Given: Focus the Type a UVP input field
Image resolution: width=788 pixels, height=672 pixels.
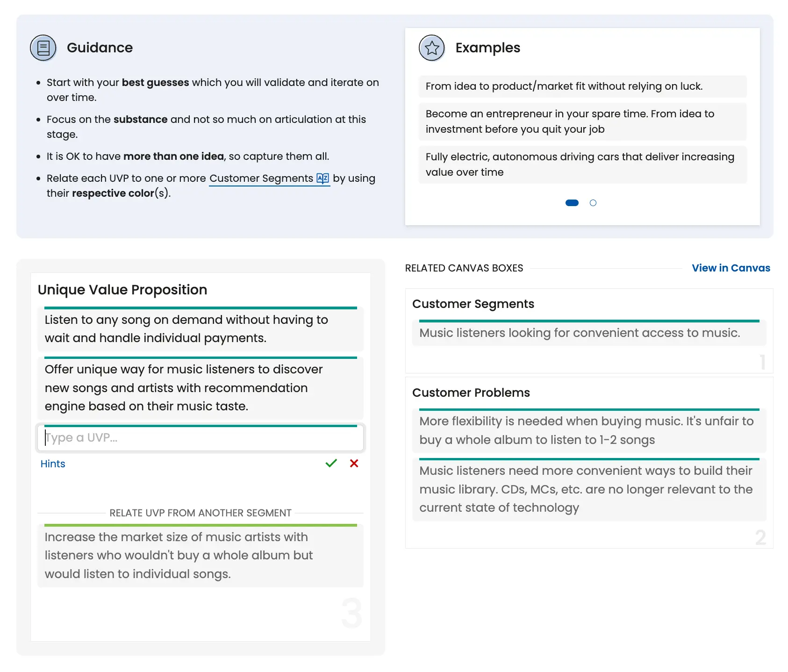Looking at the screenshot, I should pos(200,438).
